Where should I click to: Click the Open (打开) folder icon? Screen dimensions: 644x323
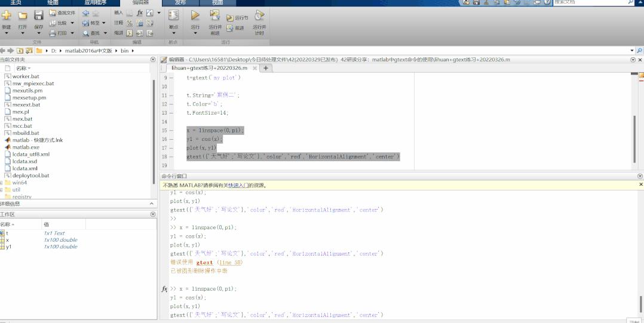pos(22,16)
